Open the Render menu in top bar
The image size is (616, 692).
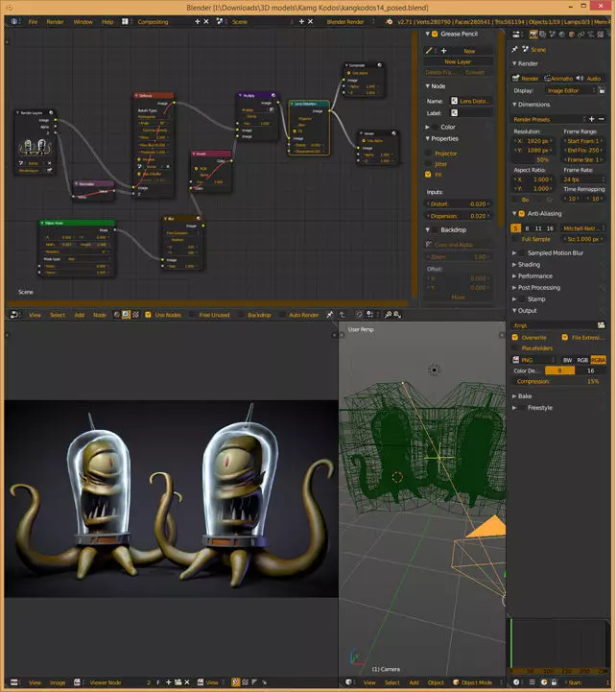click(x=55, y=22)
